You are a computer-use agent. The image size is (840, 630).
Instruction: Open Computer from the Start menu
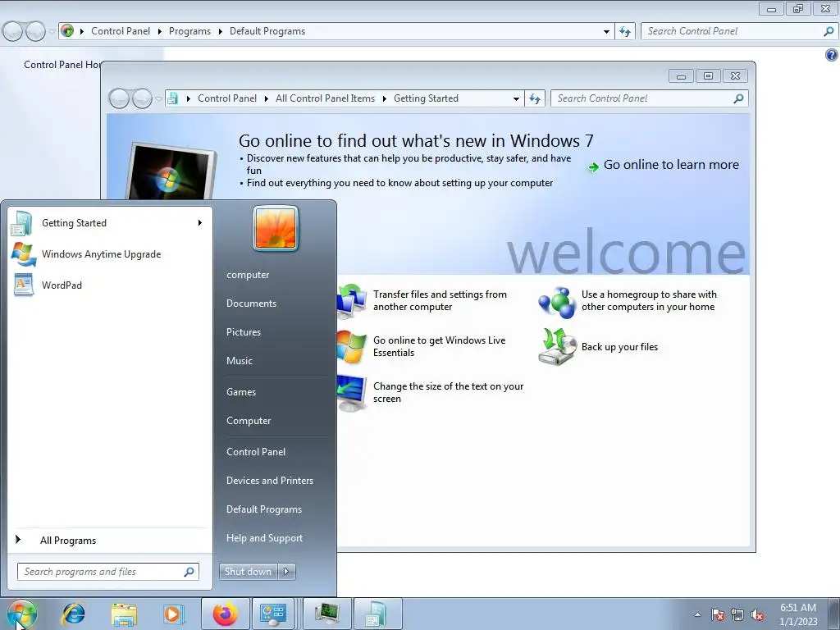click(x=248, y=421)
